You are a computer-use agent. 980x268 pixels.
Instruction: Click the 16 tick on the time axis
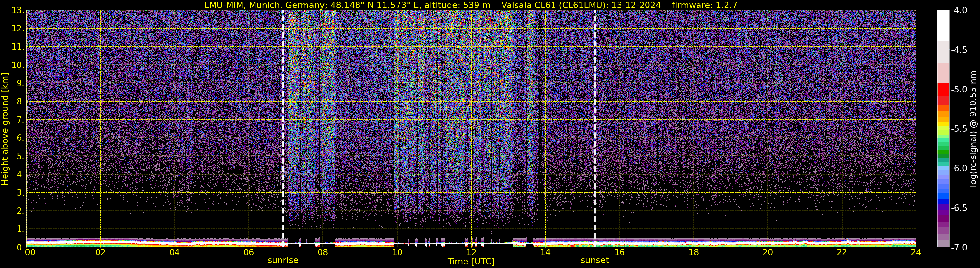[x=619, y=252]
